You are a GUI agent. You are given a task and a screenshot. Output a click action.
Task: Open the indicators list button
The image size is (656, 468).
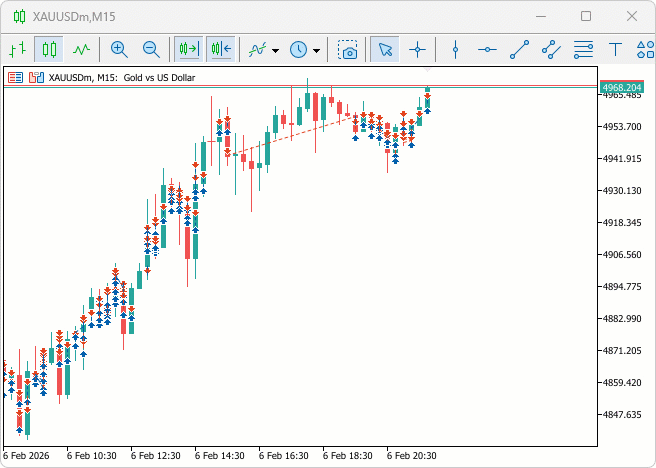click(x=257, y=50)
